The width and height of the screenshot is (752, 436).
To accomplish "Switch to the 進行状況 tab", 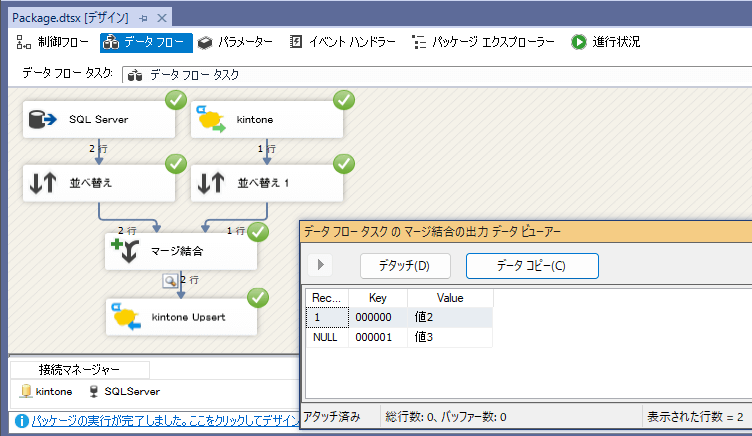I will point(605,42).
